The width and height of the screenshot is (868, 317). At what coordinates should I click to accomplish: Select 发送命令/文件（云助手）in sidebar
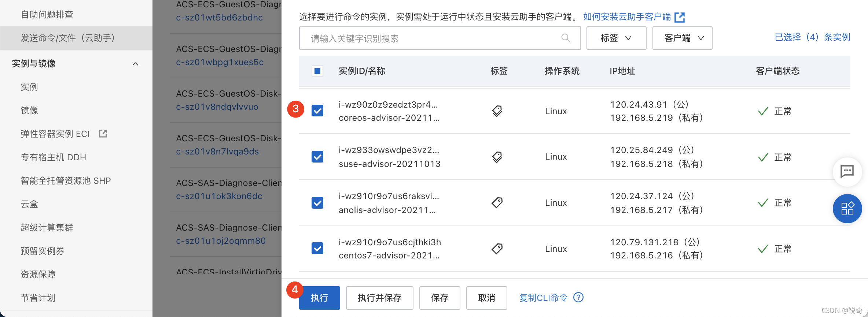(76, 38)
